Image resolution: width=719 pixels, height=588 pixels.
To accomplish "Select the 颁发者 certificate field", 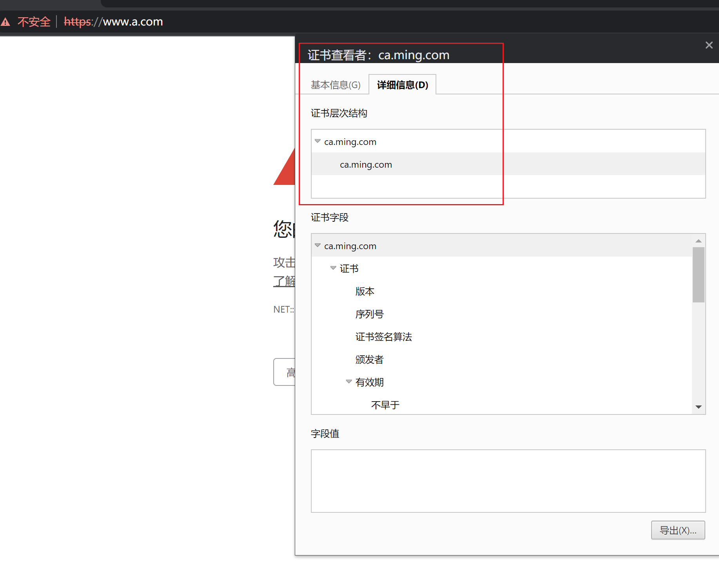I will (x=369, y=360).
